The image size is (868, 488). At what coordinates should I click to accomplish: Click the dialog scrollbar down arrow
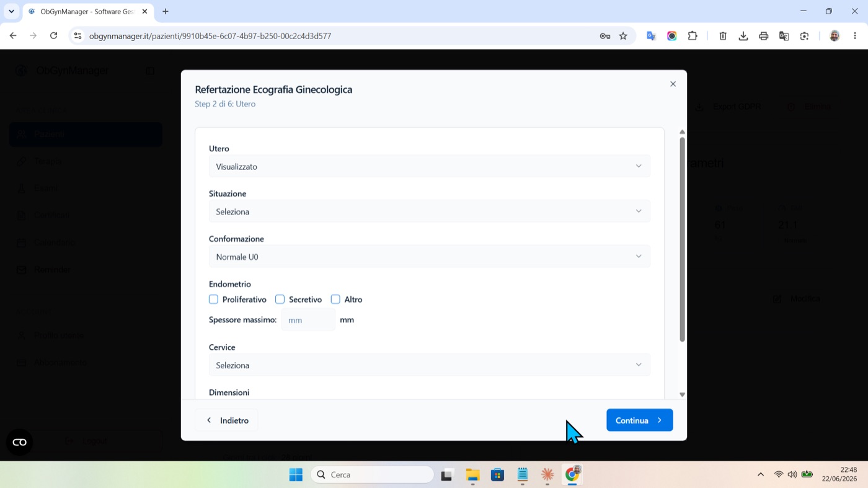682,394
